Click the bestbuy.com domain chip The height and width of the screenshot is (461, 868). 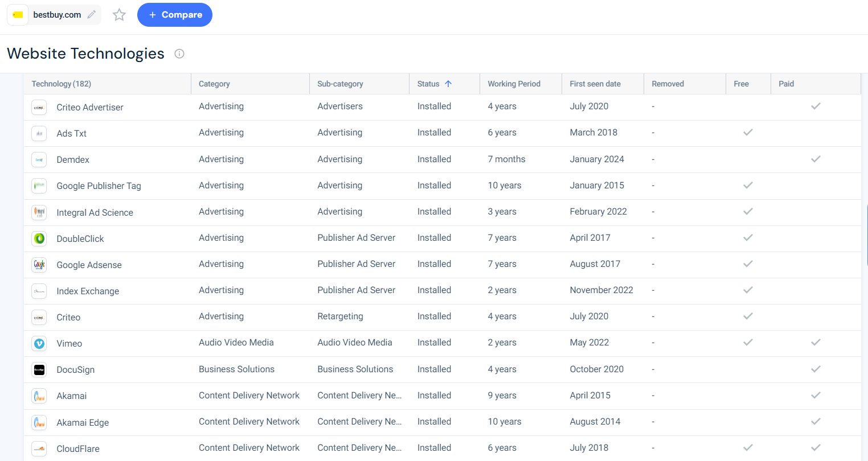[x=54, y=15]
